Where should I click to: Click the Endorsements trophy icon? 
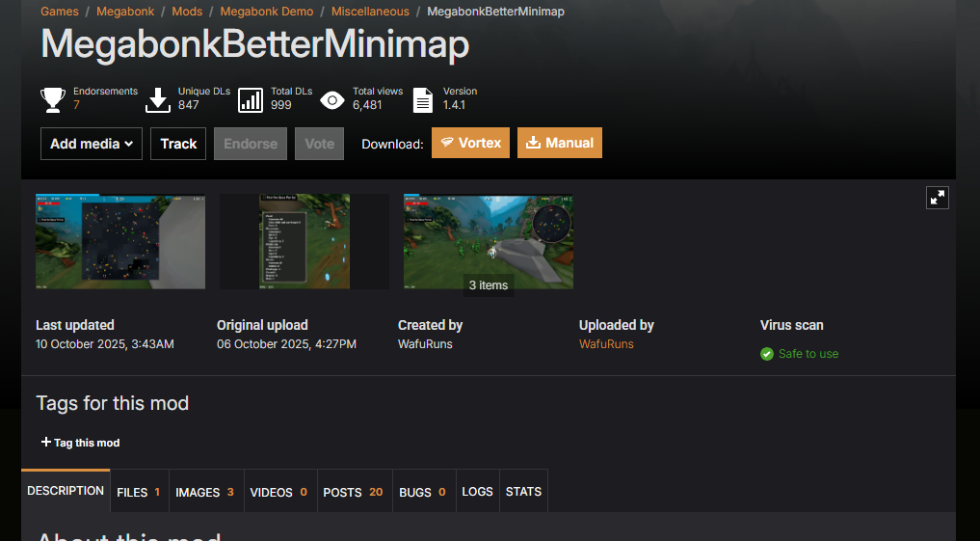(x=52, y=100)
